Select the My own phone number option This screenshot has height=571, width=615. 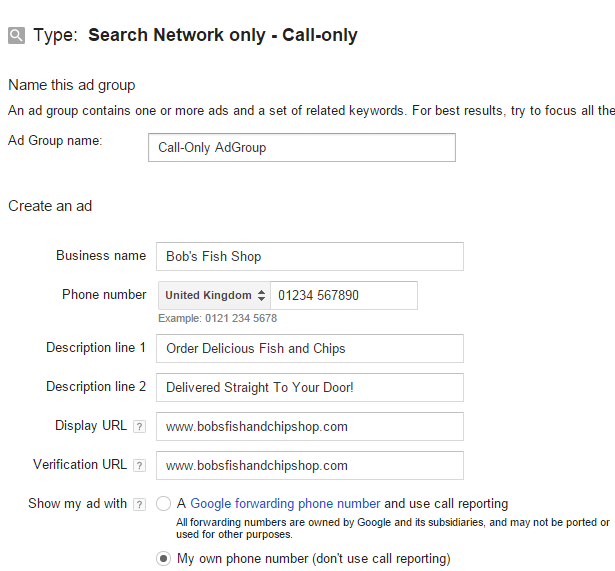[164, 558]
